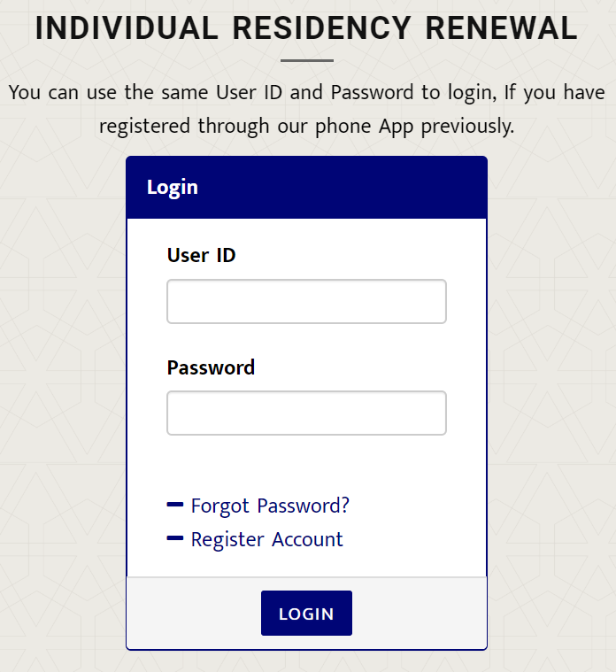The width and height of the screenshot is (616, 672).
Task: Click the divider line under the heading
Action: 307,61
